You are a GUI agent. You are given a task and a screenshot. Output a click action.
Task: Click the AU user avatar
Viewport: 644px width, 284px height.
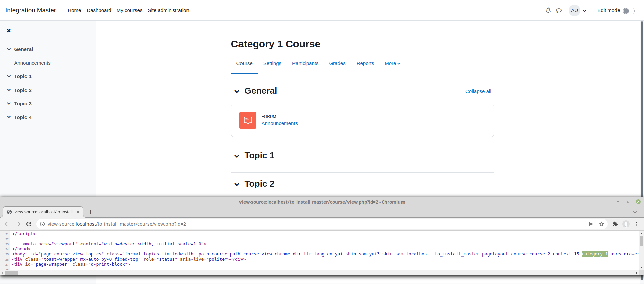(x=574, y=10)
